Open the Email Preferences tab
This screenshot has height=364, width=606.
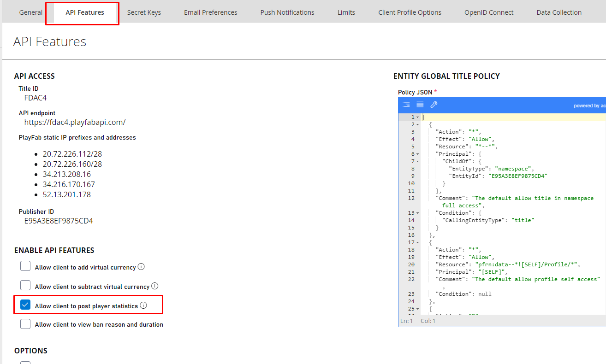coord(211,12)
